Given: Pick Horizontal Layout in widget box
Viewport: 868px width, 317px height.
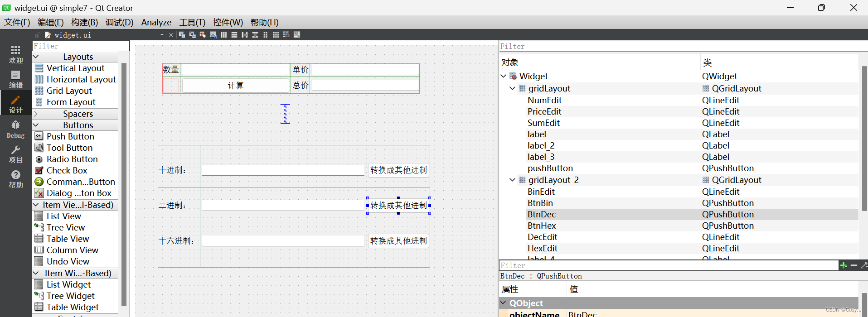Looking at the screenshot, I should click(x=75, y=79).
